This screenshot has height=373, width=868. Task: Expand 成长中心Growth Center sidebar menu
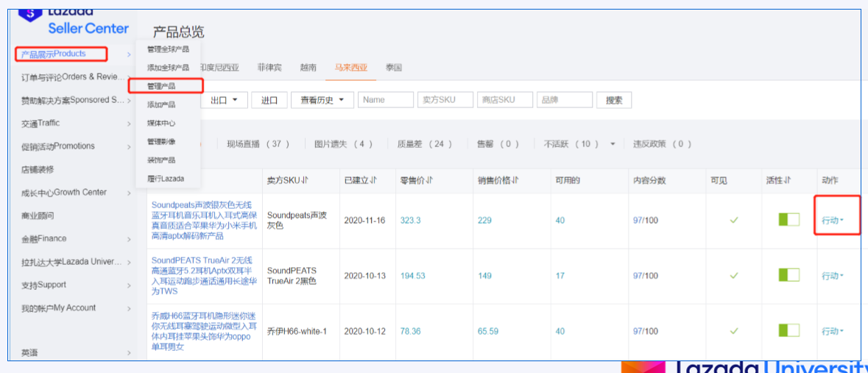tap(76, 192)
